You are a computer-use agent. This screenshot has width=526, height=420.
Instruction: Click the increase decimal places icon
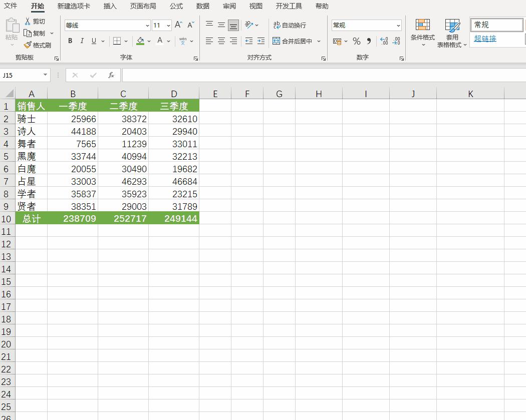point(384,41)
